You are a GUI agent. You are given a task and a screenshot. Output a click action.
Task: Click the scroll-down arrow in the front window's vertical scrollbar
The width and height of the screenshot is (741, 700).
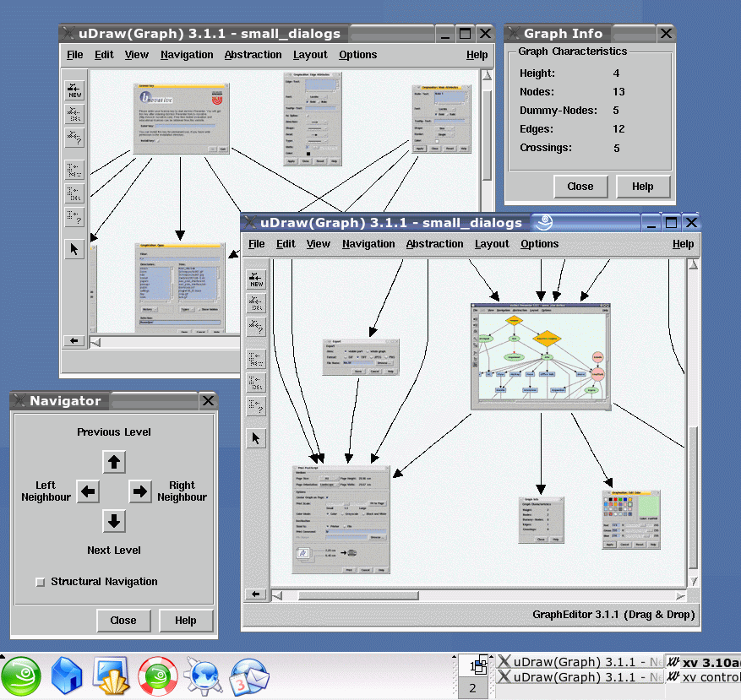[x=693, y=581]
